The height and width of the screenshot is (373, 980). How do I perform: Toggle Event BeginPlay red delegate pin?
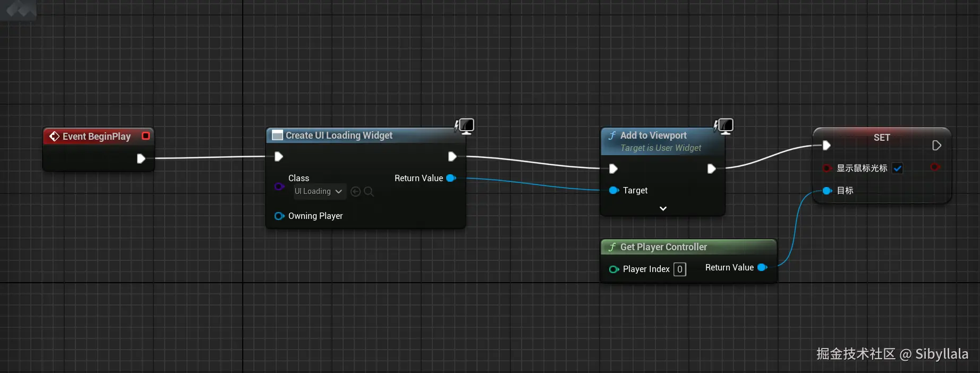[146, 136]
